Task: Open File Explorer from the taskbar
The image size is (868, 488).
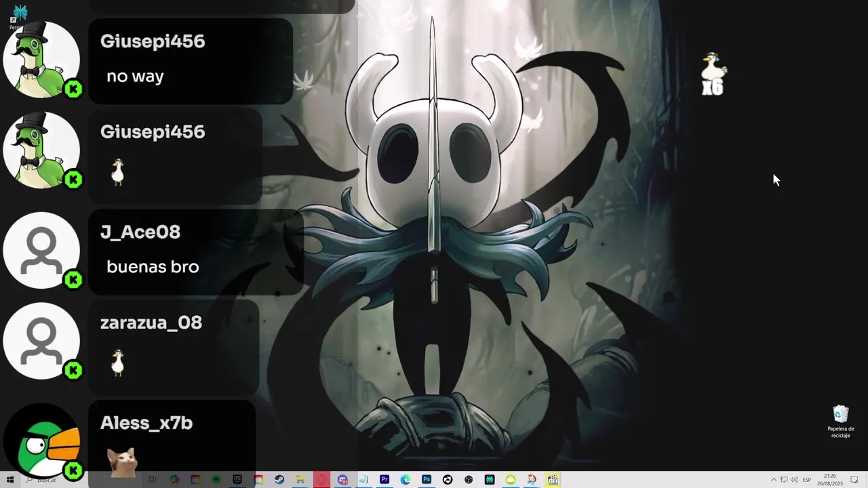Action: point(300,480)
